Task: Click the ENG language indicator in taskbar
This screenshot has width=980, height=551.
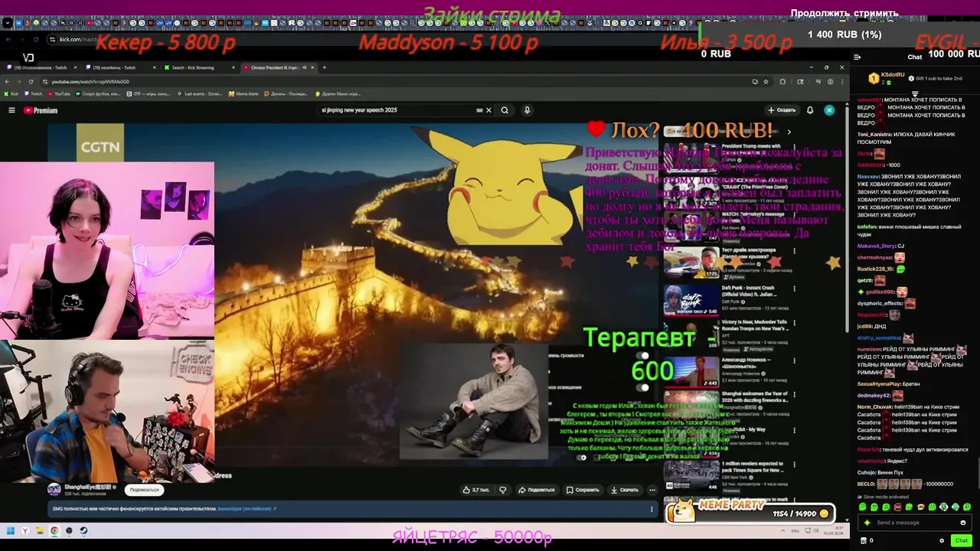Action: point(795,530)
